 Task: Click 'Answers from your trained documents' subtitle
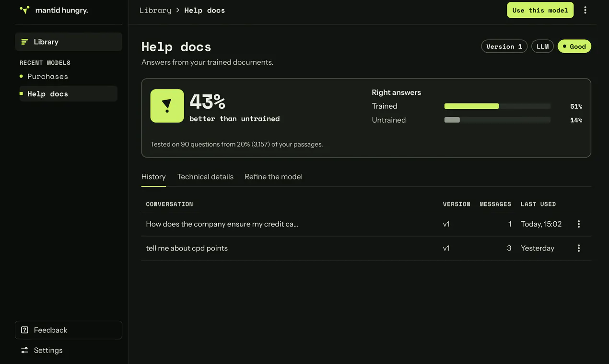(x=207, y=62)
